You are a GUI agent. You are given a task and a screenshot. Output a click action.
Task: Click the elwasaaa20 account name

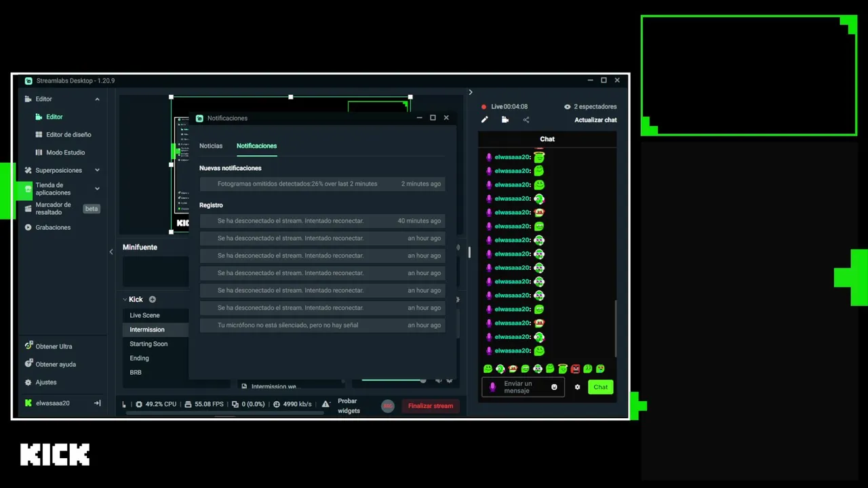[x=53, y=403]
